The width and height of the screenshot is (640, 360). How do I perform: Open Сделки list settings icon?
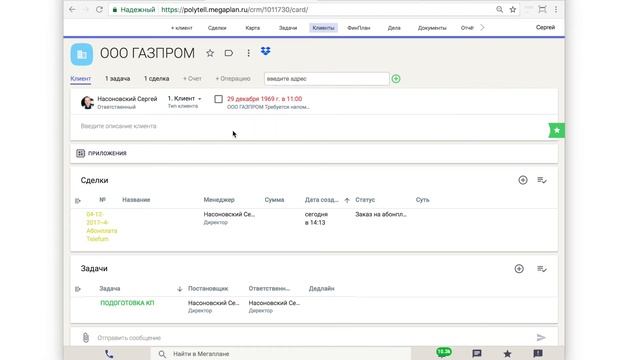point(542,180)
